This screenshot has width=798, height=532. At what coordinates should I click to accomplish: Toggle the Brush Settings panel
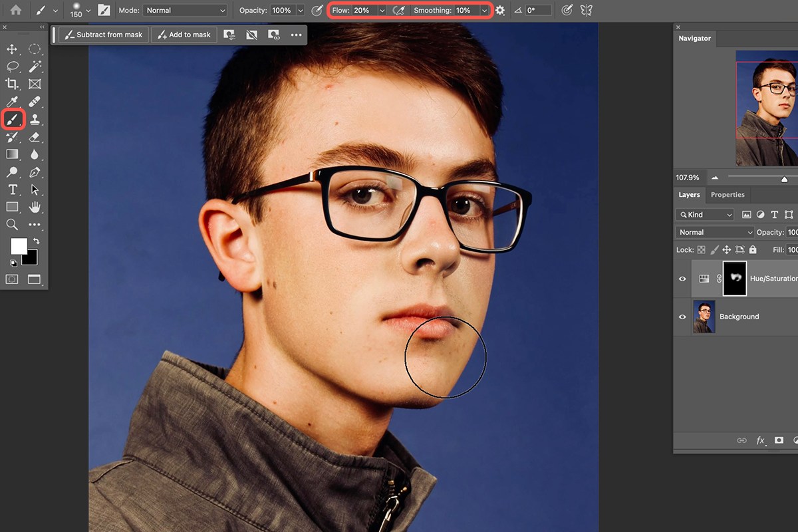click(x=104, y=10)
